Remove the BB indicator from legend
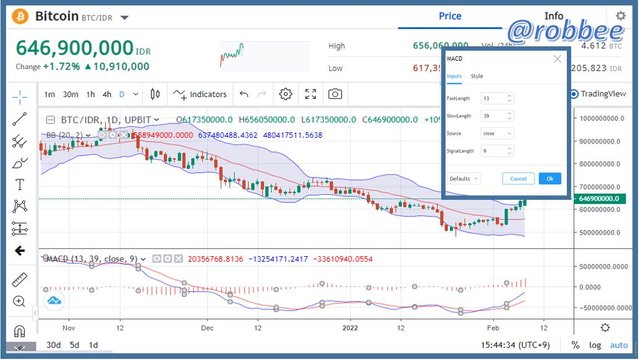 [124, 135]
